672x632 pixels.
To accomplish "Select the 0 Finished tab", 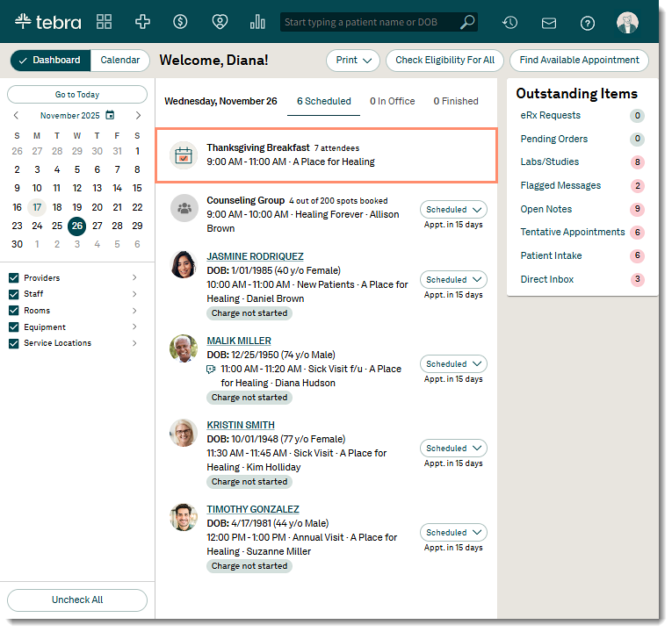I will (456, 101).
